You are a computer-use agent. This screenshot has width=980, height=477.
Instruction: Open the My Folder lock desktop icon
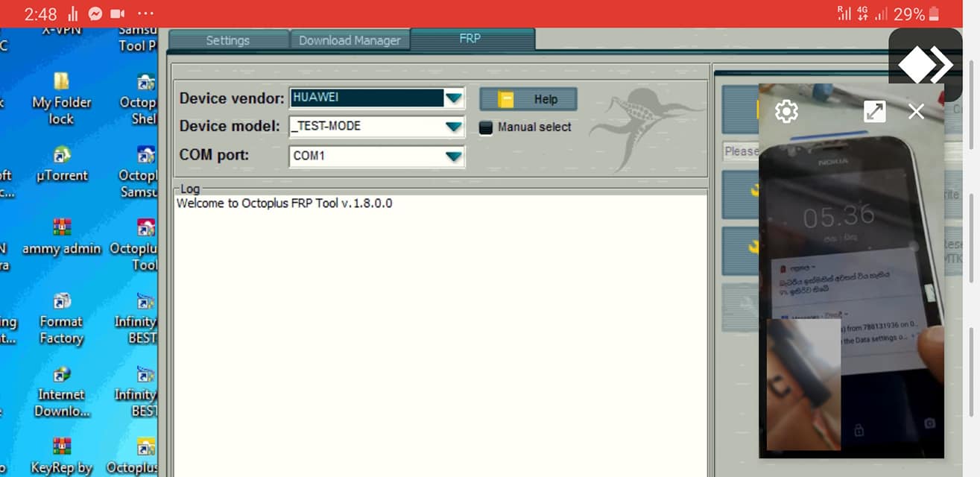(x=61, y=98)
